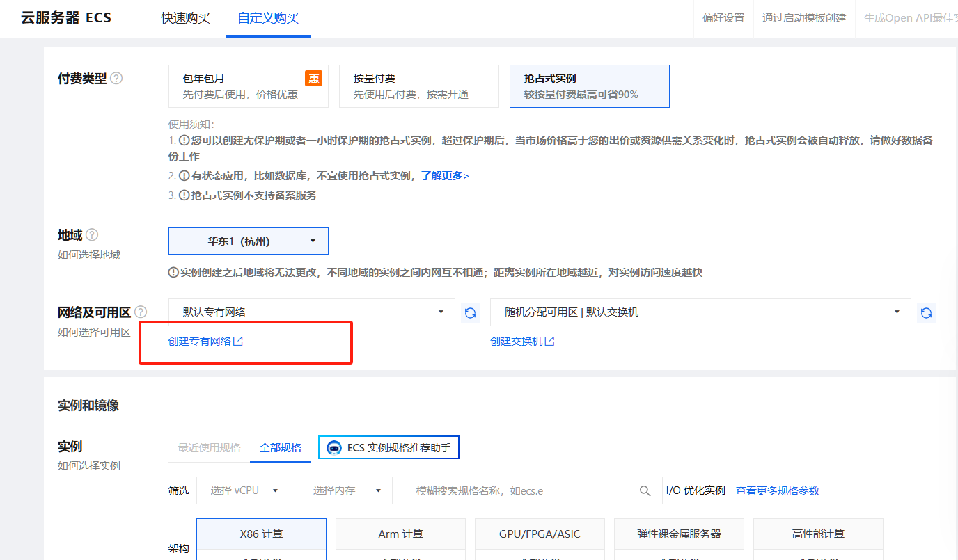Click external-link icon next to 创建交换机
Viewport: 958px width, 560px height.
[549, 342]
